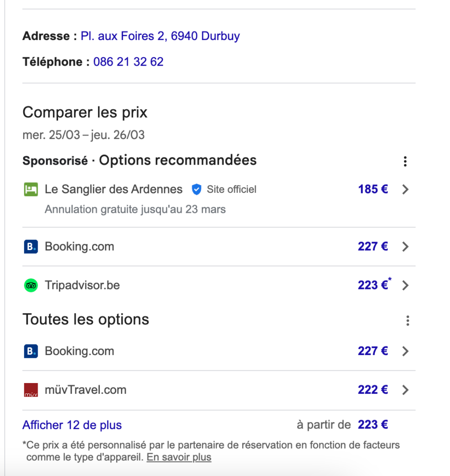This screenshot has width=450, height=476.
Task: Open Tripadvisor.be offer via its chevron arrow
Action: coord(405,285)
